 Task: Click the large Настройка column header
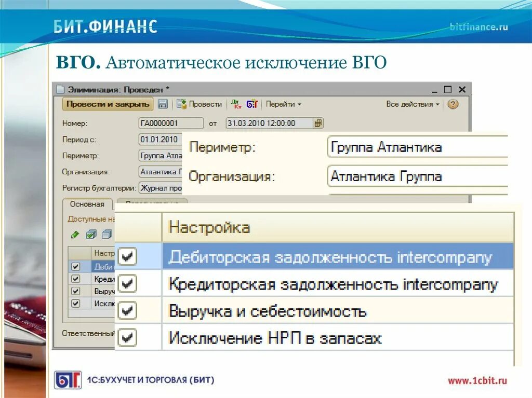click(x=338, y=227)
